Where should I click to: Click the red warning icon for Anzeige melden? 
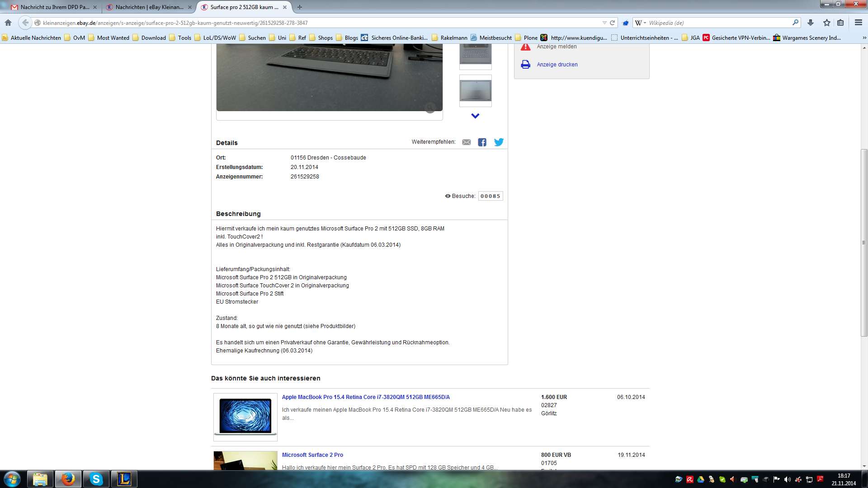525,47
